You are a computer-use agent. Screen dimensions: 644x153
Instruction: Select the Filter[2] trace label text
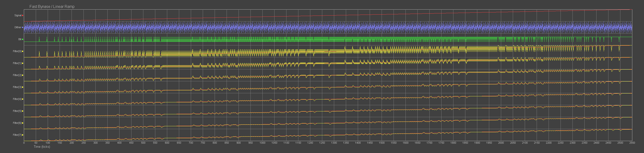[x=17, y=75]
